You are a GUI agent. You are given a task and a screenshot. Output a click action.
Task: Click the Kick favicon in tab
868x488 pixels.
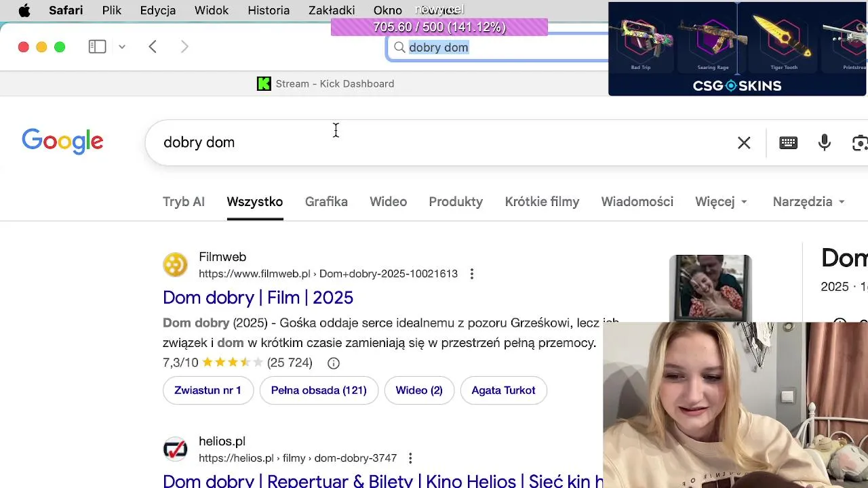click(264, 84)
